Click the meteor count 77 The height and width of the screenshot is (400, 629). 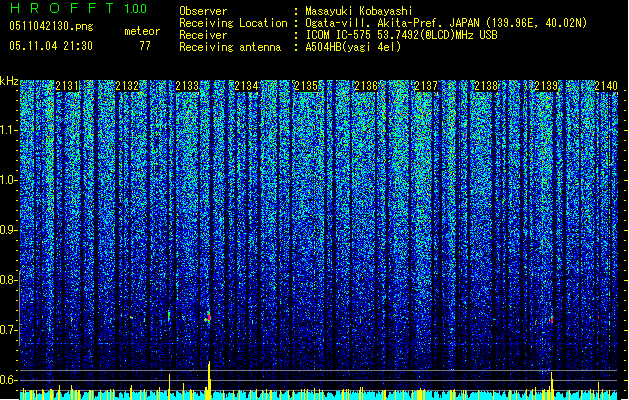coord(145,46)
